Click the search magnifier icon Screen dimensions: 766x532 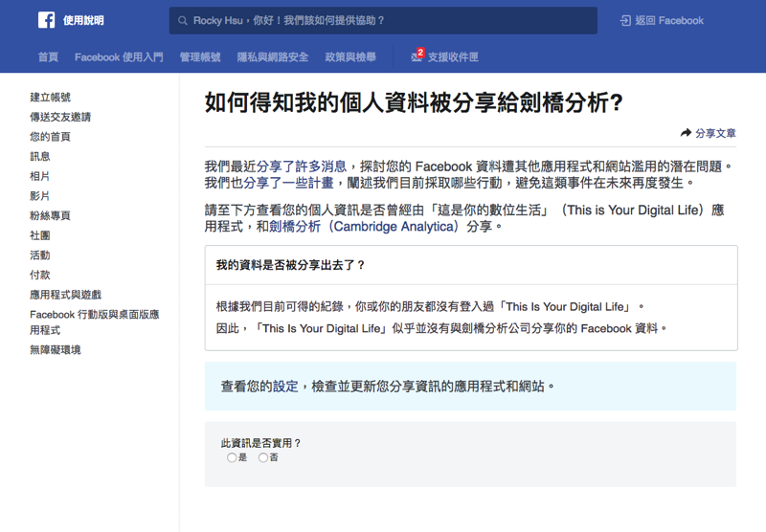[183, 21]
